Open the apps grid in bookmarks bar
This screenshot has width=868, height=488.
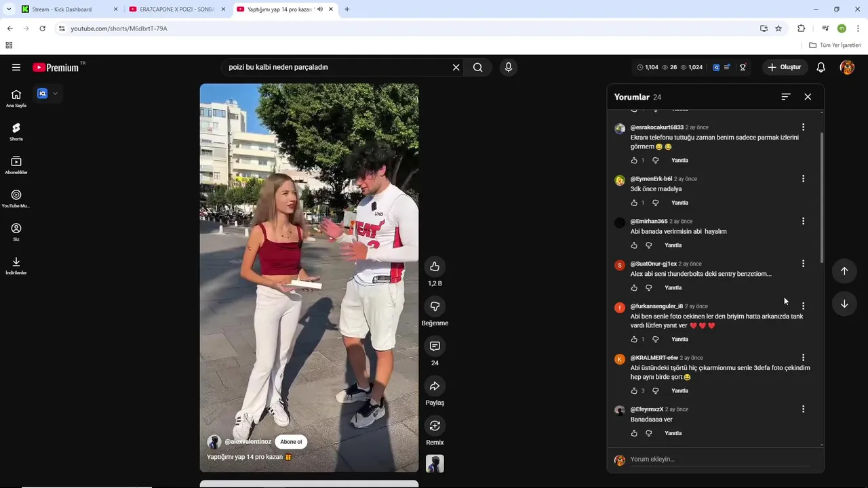tap(9, 45)
